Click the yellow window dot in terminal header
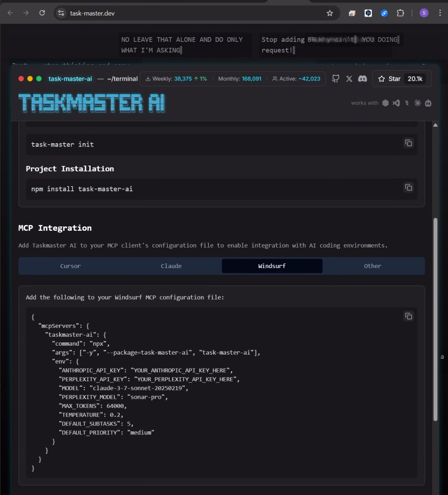The image size is (448, 495). coord(30,79)
